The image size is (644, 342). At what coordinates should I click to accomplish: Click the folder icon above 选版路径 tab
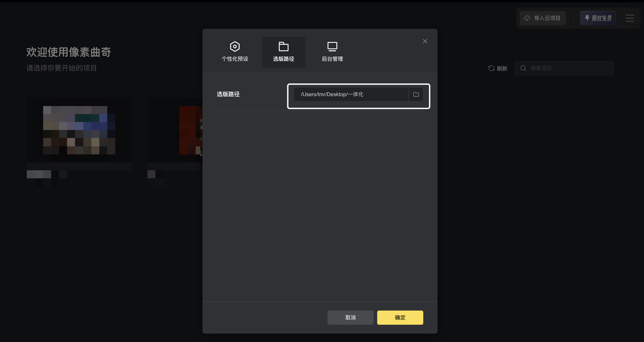(283, 47)
